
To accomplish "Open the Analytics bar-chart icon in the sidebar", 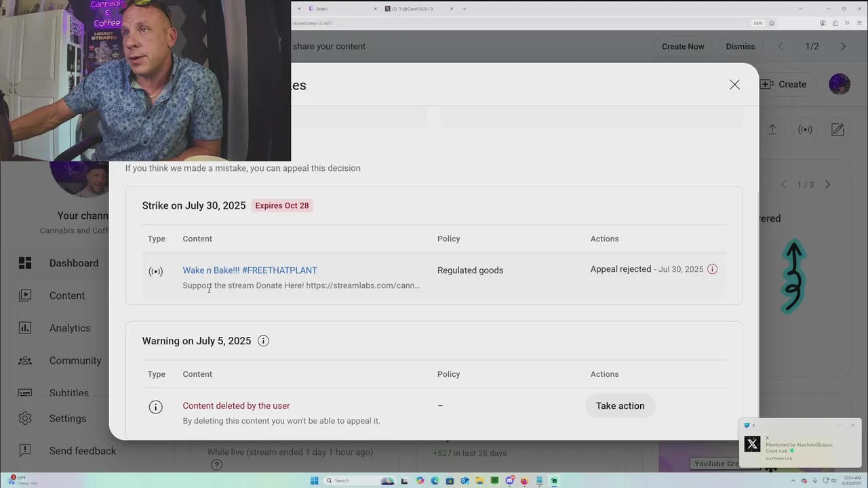I will coord(25,328).
